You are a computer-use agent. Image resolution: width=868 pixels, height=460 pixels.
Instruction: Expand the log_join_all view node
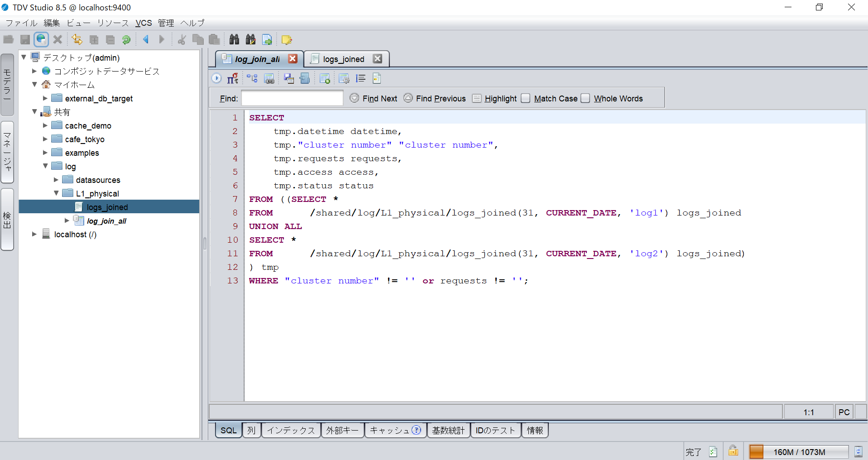(67, 220)
